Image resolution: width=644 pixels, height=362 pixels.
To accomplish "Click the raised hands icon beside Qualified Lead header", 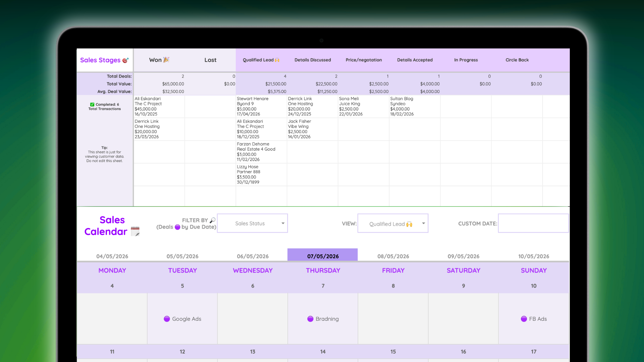I will (277, 60).
